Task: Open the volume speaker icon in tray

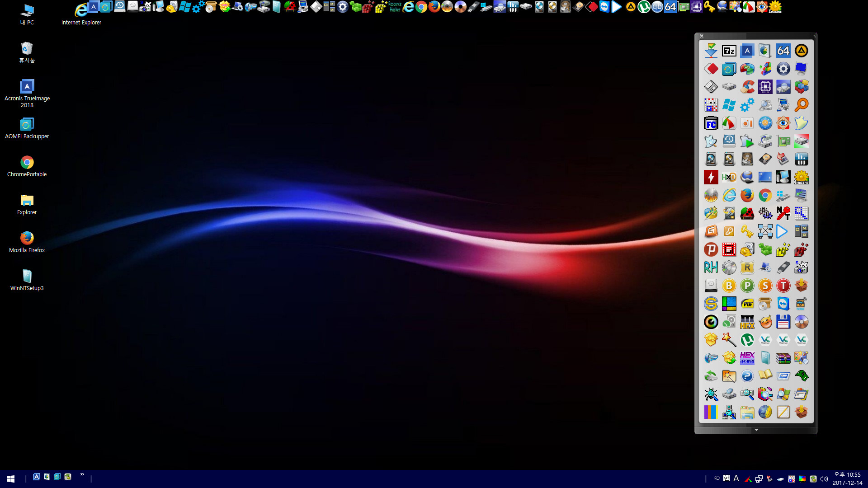Action: [x=824, y=479]
